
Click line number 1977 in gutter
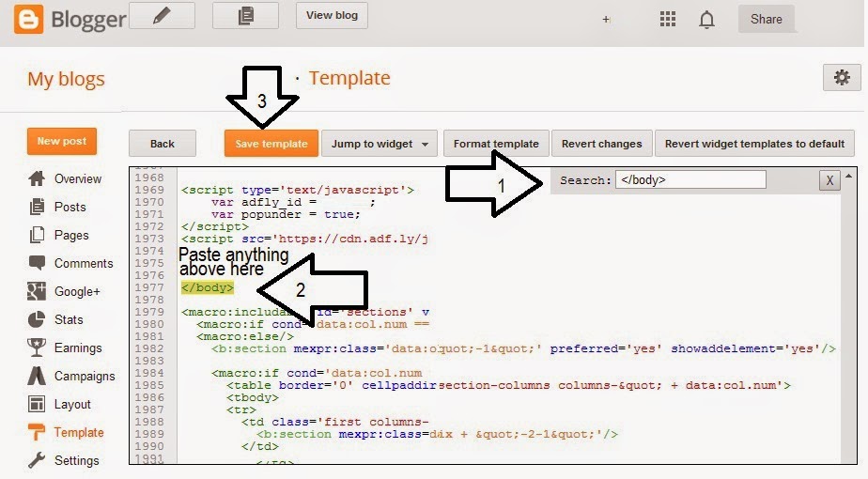coord(149,287)
